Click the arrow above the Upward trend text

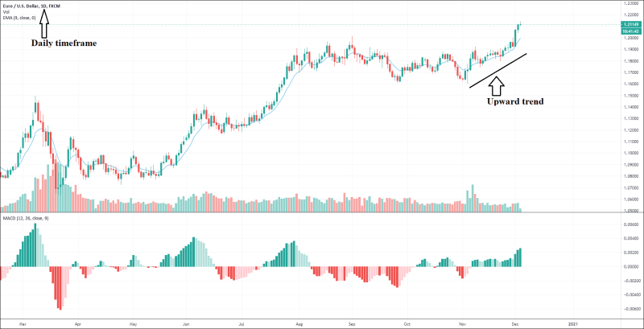pyautogui.click(x=497, y=83)
